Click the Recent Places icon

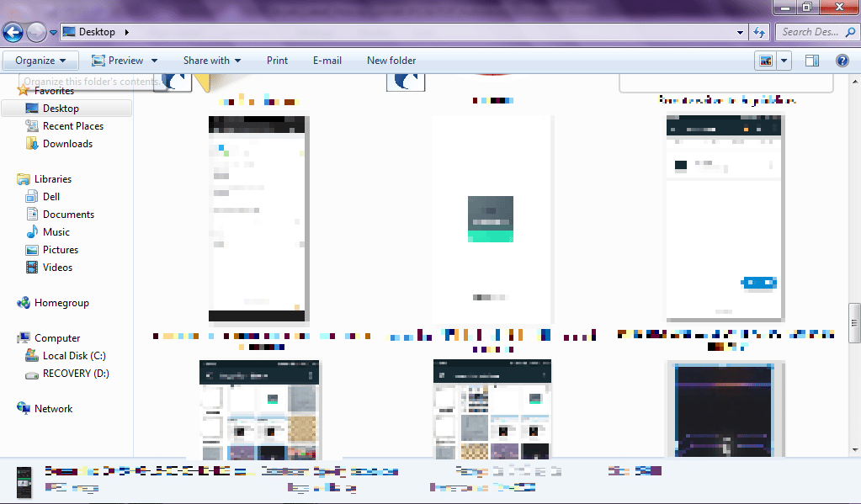click(x=32, y=125)
